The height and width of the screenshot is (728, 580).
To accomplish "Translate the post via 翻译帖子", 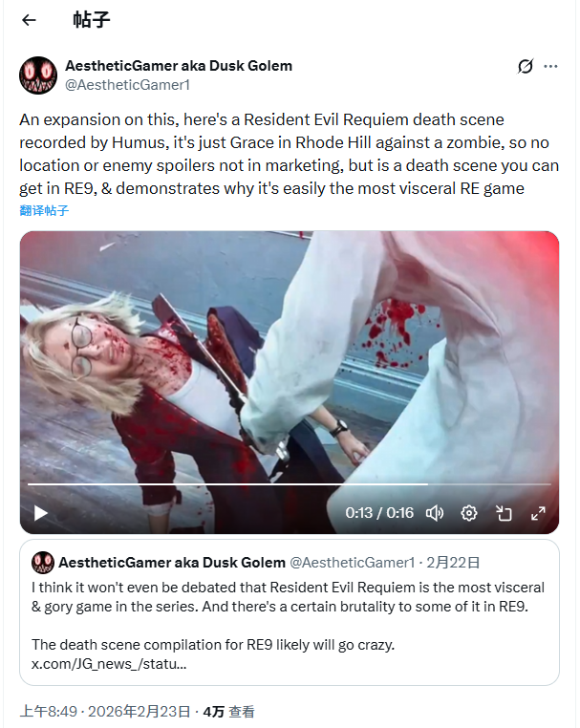I will [x=44, y=210].
